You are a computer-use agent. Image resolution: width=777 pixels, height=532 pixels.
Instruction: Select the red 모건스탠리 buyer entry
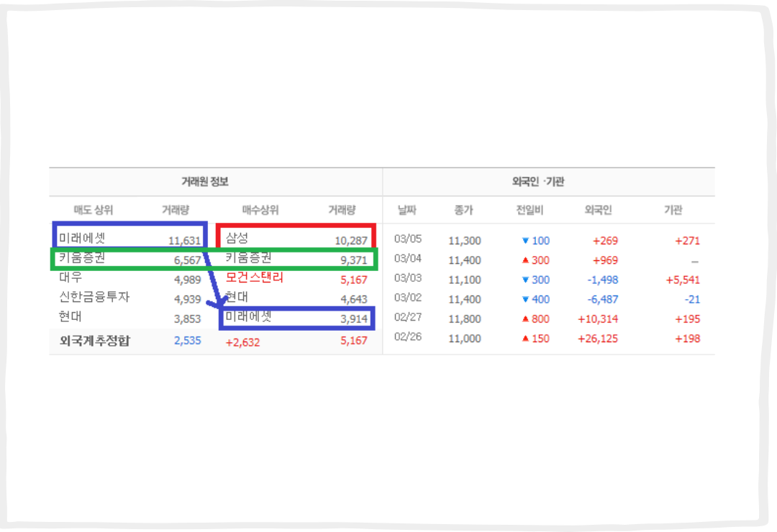(x=254, y=277)
